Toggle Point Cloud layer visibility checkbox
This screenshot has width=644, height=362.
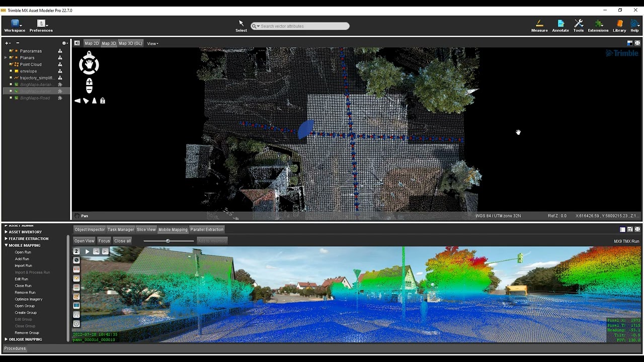coord(11,64)
